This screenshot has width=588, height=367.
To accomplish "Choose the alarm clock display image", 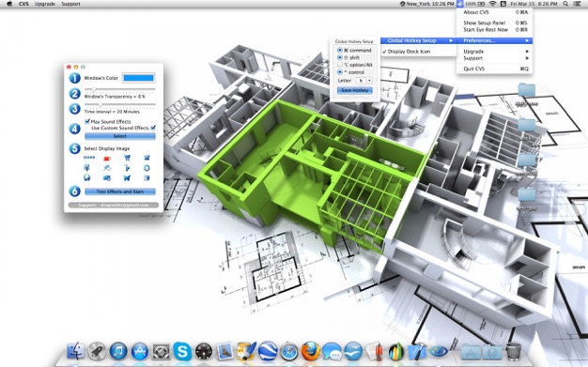I will 147,168.
